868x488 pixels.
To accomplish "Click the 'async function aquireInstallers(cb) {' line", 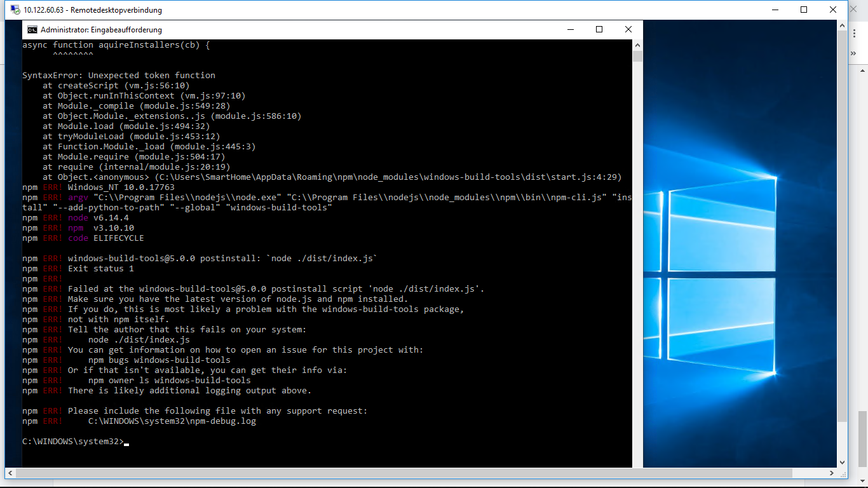I will 116,45.
